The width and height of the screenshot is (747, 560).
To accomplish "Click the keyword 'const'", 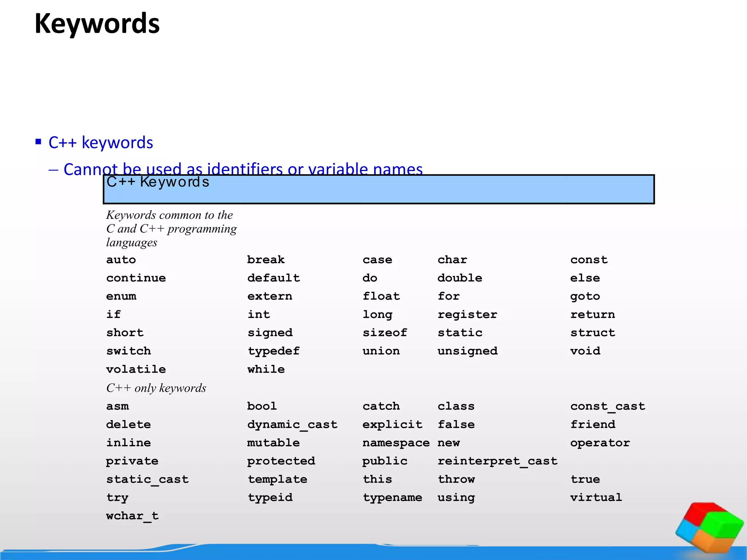I will click(x=589, y=260).
